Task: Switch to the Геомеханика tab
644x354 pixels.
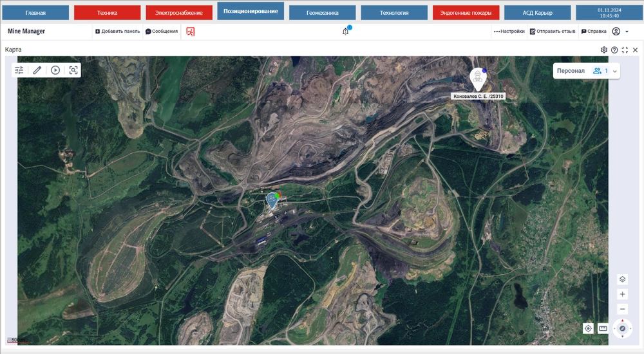Action: [322, 13]
